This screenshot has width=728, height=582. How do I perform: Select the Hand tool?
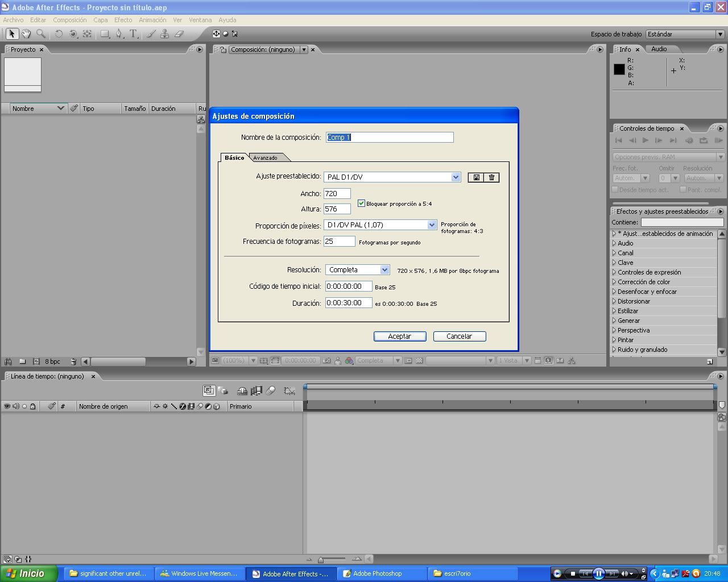(x=26, y=34)
